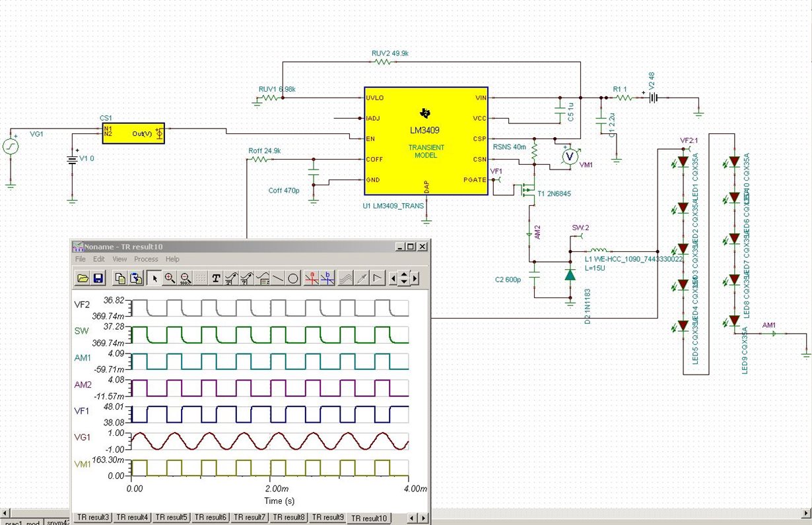Viewport: 812px width, 525px height.
Task: Open the Process menu
Action: 146,259
